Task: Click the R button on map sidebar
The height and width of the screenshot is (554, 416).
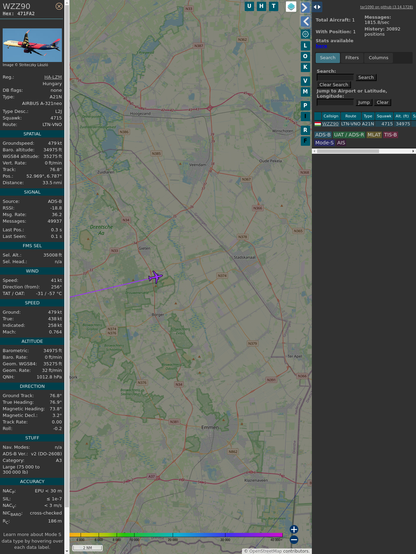Action: click(305, 130)
